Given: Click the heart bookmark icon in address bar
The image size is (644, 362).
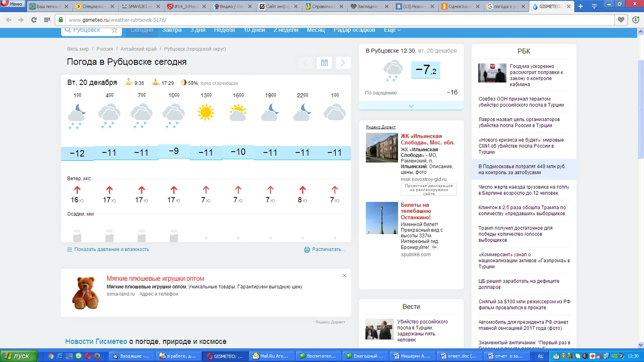Looking at the screenshot, I should tap(621, 20).
